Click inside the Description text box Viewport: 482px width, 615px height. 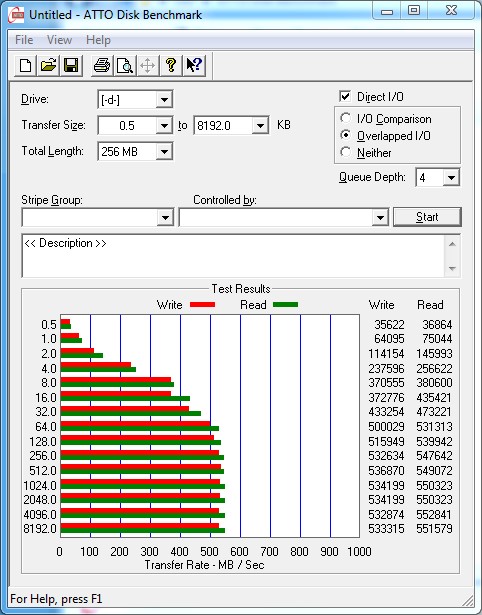(233, 256)
